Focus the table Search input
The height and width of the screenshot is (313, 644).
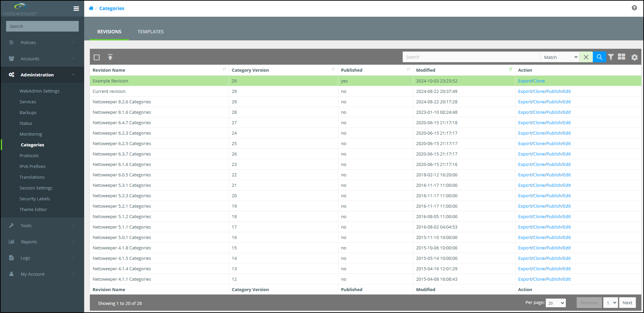coord(471,57)
